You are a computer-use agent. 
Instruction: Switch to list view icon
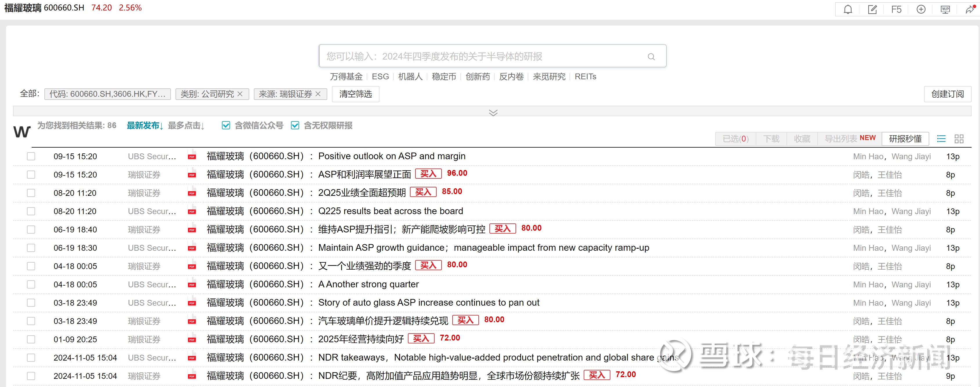[941, 139]
